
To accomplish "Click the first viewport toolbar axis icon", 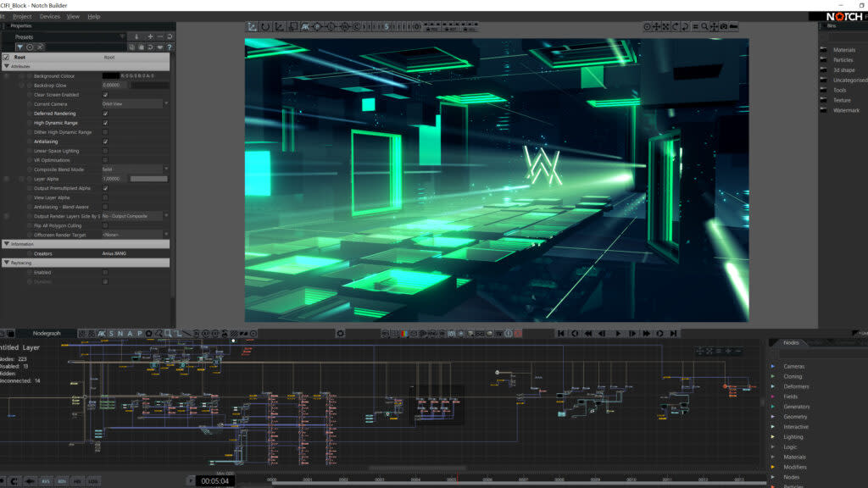I will [253, 26].
